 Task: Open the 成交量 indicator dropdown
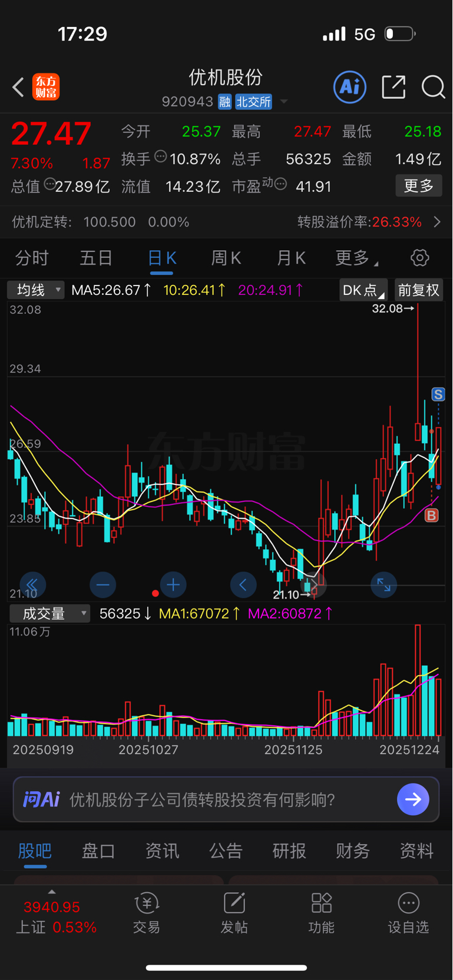(x=49, y=613)
